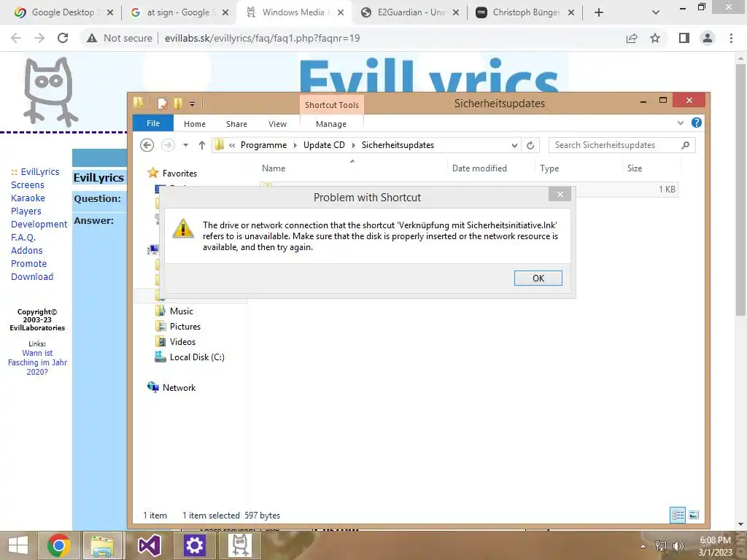Screen dimensions: 747x560
Task: Click Properties icon in quick access toolbar
Action: (x=163, y=103)
